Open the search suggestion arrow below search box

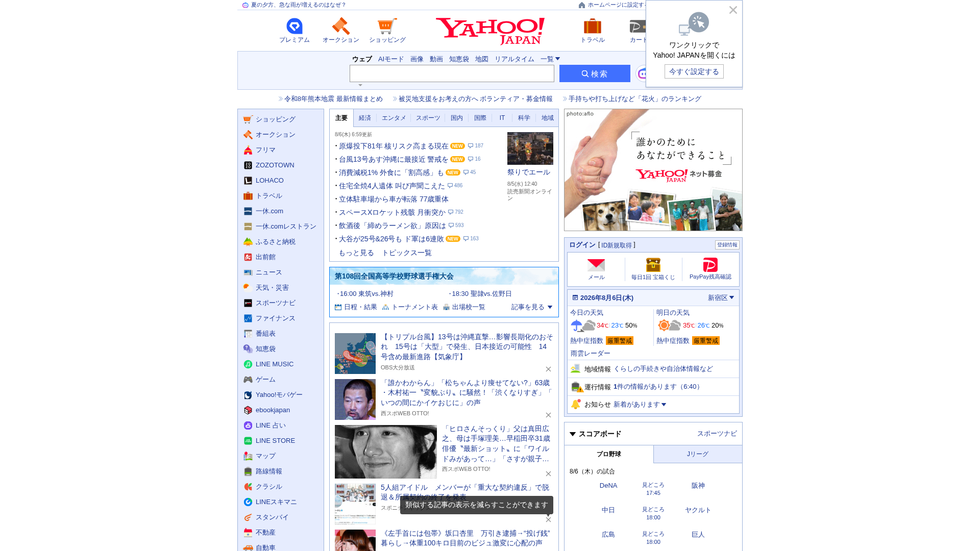click(x=360, y=85)
